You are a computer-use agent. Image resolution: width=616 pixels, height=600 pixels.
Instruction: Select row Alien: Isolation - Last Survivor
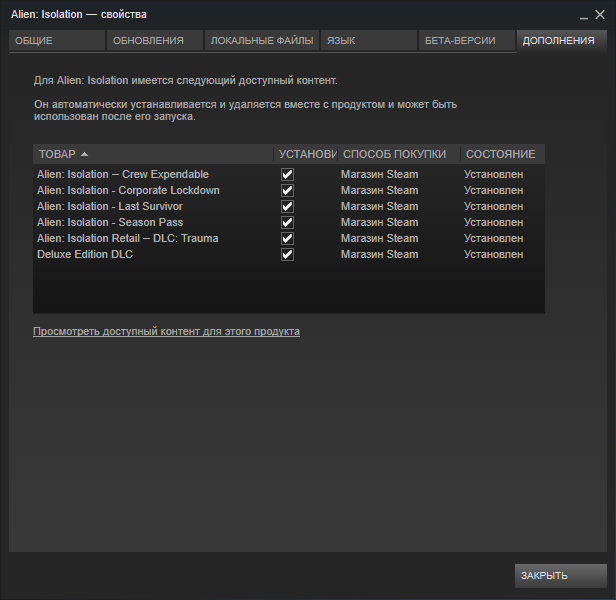pyautogui.click(x=289, y=207)
